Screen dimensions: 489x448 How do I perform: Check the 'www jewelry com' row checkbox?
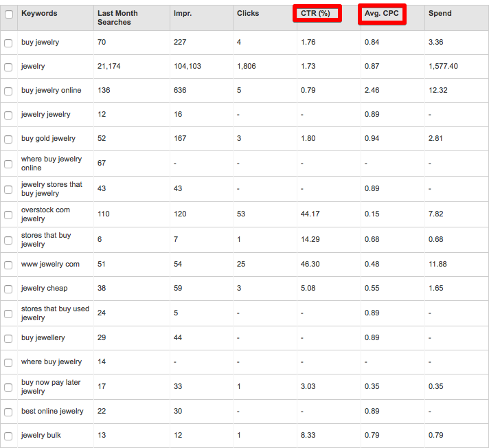pyautogui.click(x=8, y=265)
